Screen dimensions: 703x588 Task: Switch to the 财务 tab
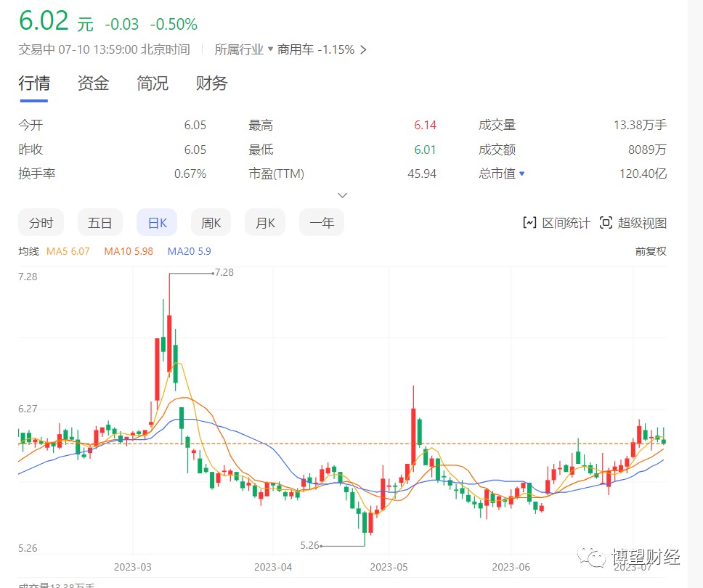(x=211, y=83)
